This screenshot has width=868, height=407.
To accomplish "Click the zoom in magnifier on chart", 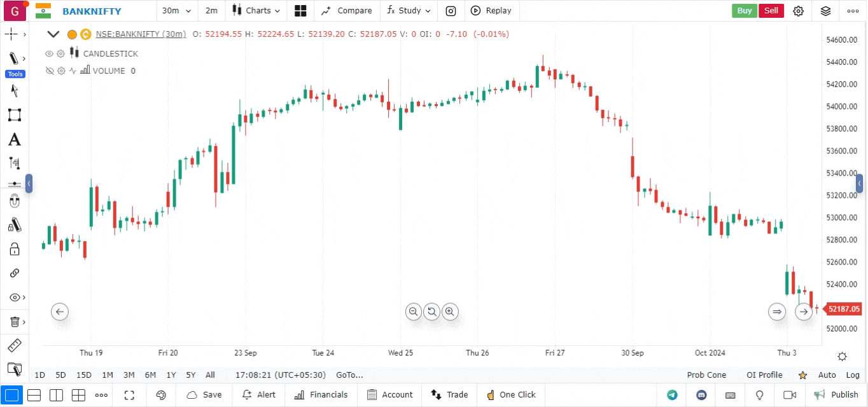I will pyautogui.click(x=450, y=312).
